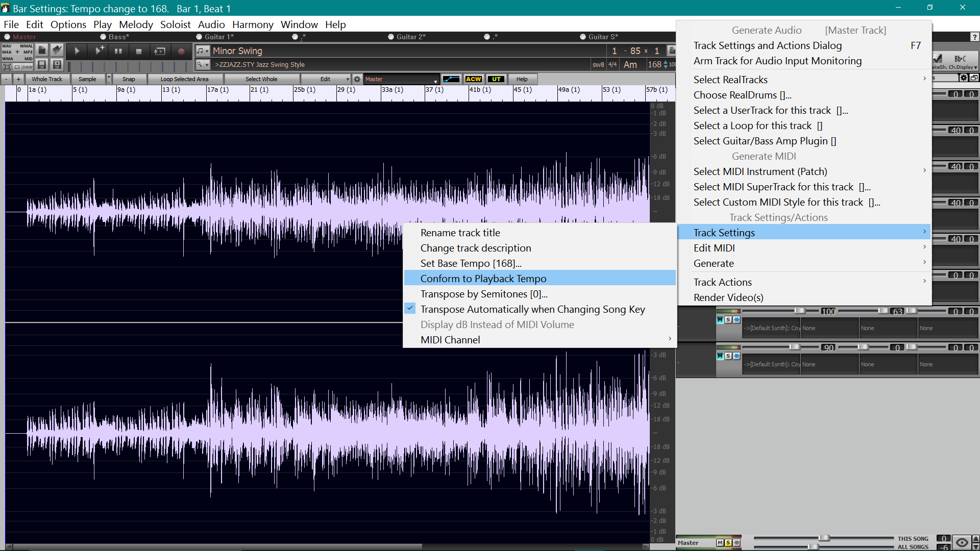Click the full-screen view icon

click(x=7, y=67)
